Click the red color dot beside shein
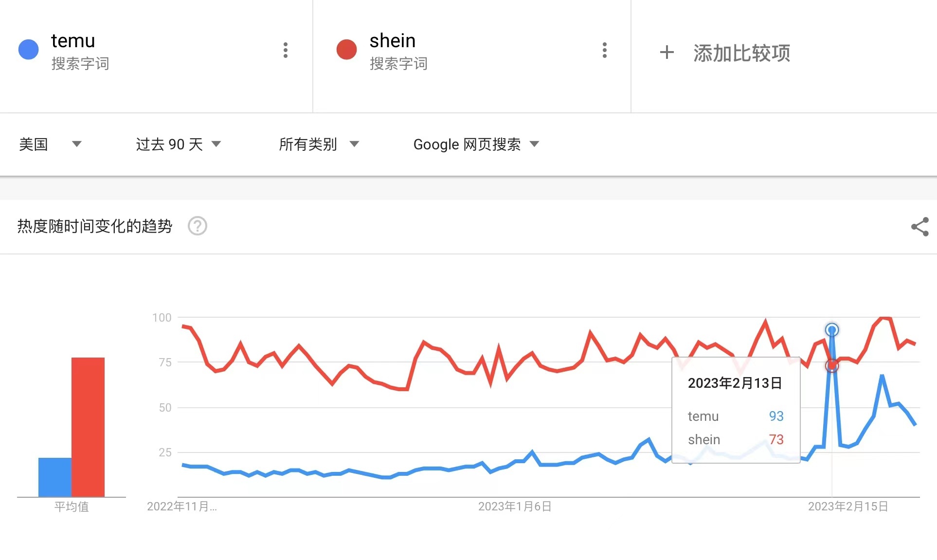 tap(346, 49)
